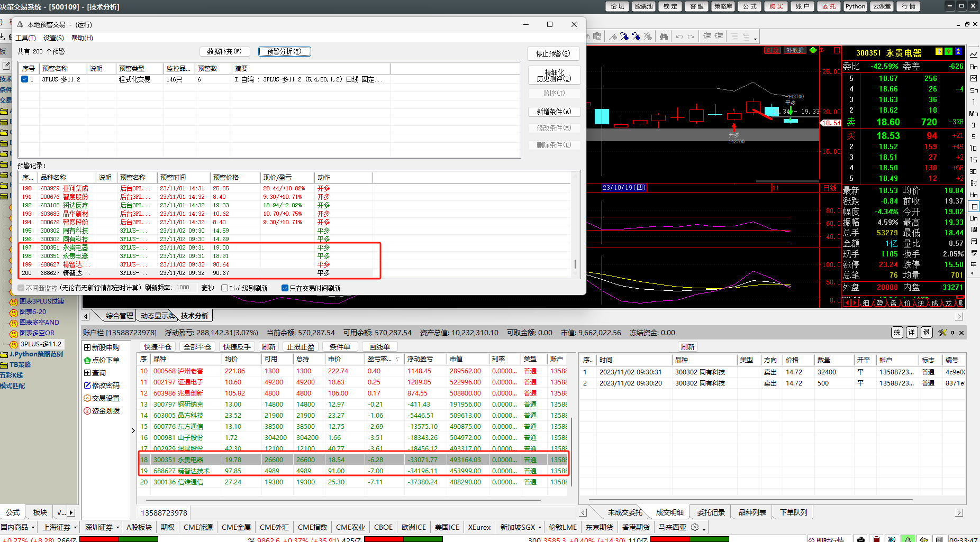Open the 上海证券 dropdown arrow
Viewport: 980px width, 542px height.
tap(75, 527)
